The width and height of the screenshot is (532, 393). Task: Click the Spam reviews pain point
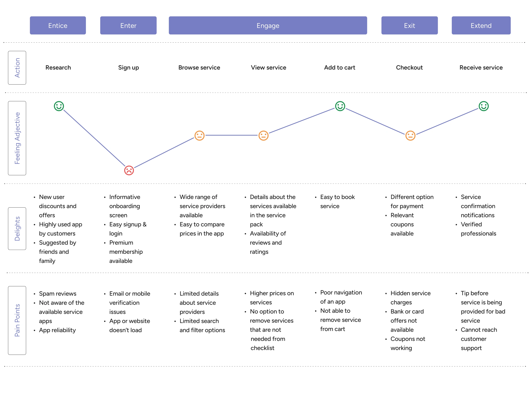coord(58,294)
